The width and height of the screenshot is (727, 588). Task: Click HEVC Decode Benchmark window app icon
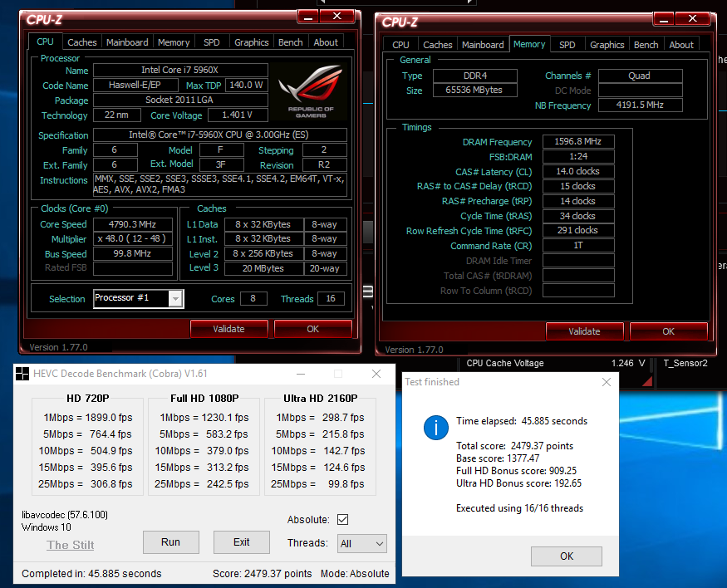(x=22, y=374)
